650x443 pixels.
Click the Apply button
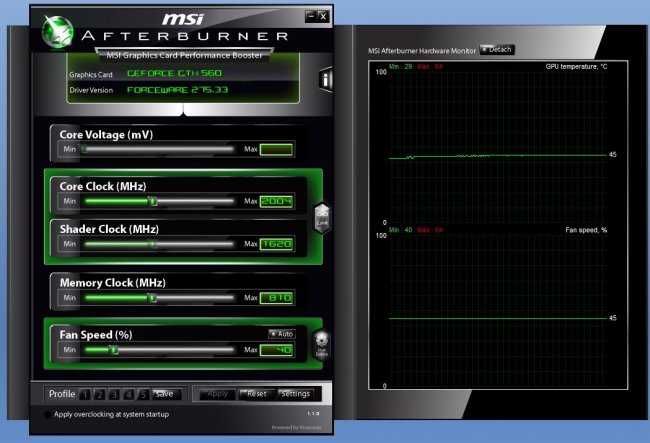(217, 394)
